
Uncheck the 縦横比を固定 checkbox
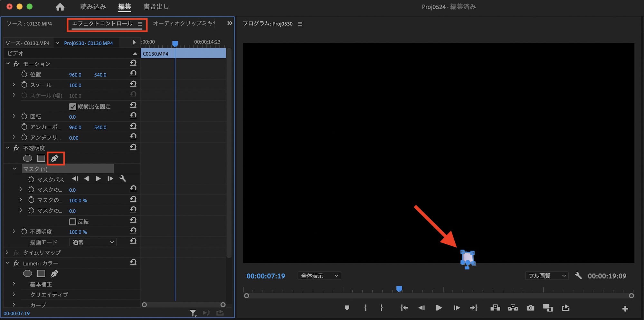click(73, 106)
